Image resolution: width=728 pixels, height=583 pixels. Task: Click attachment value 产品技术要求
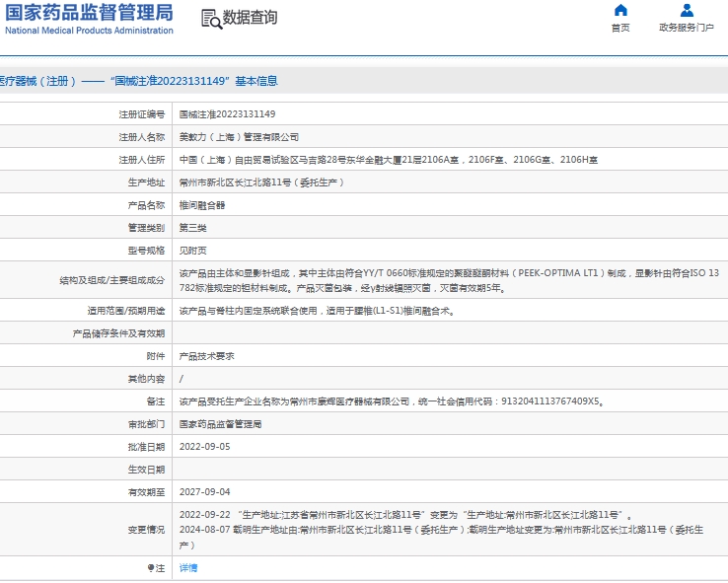(206, 356)
